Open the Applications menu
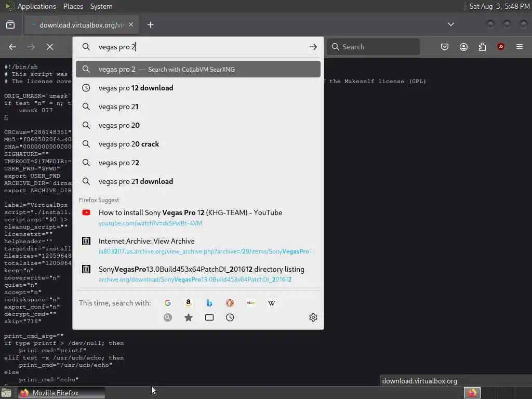This screenshot has height=399, width=532. pyautogui.click(x=37, y=6)
